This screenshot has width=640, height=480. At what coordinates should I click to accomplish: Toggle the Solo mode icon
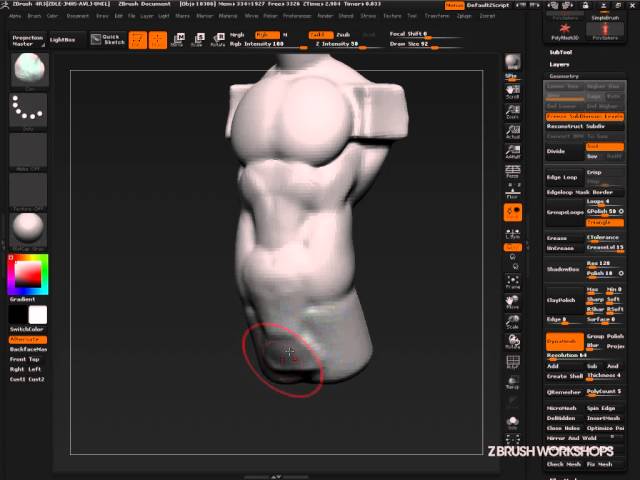(x=513, y=423)
